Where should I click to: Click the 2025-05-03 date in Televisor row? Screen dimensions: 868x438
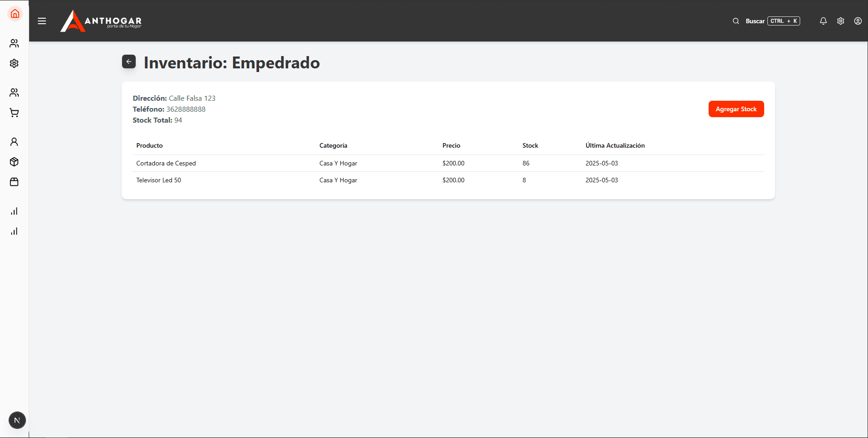[x=602, y=180]
